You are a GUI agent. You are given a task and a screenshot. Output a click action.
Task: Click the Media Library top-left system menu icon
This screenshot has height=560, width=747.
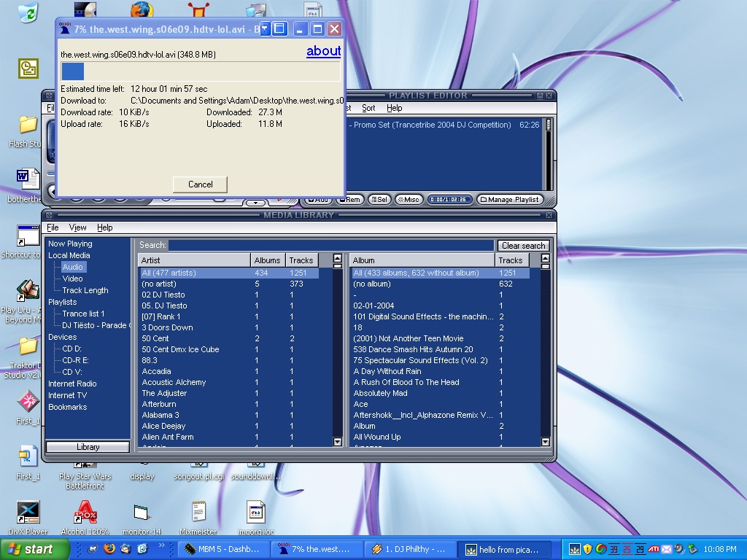(x=50, y=215)
